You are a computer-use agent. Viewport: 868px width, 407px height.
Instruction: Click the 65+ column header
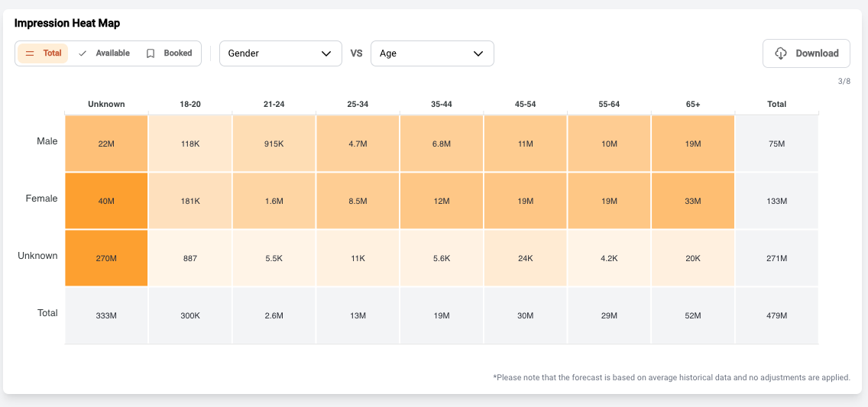[x=692, y=104]
